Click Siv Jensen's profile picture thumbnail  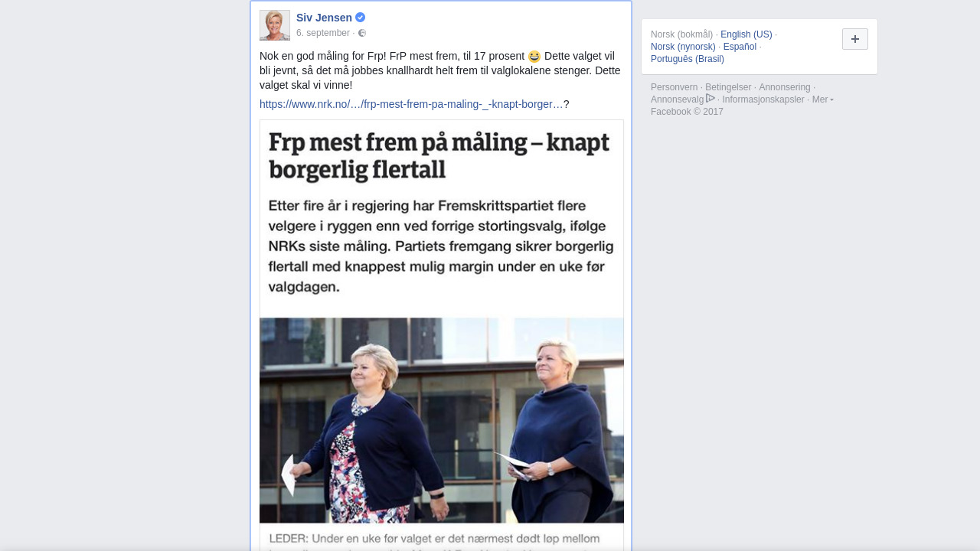point(275,25)
